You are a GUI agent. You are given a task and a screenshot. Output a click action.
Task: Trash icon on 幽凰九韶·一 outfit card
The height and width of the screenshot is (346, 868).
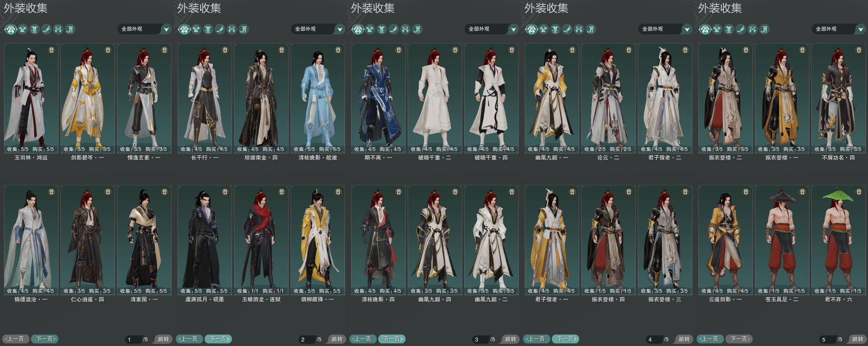point(572,50)
